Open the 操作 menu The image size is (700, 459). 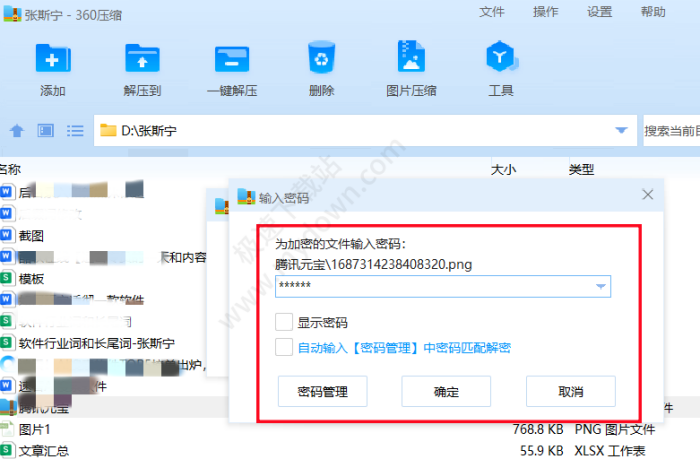tap(546, 12)
